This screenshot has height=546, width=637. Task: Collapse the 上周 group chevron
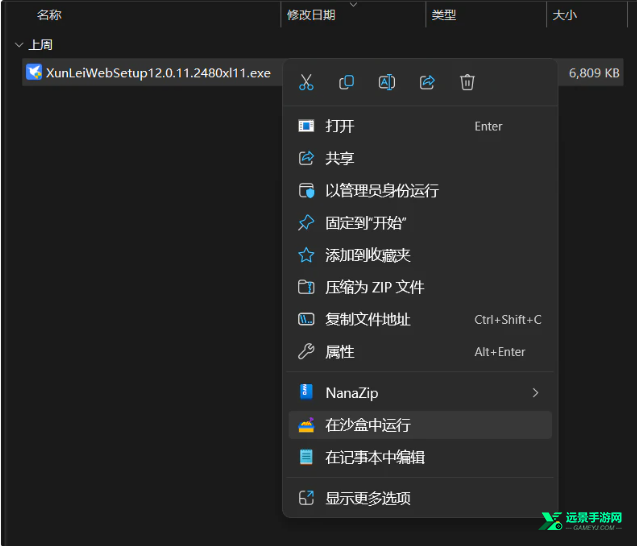coord(19,45)
